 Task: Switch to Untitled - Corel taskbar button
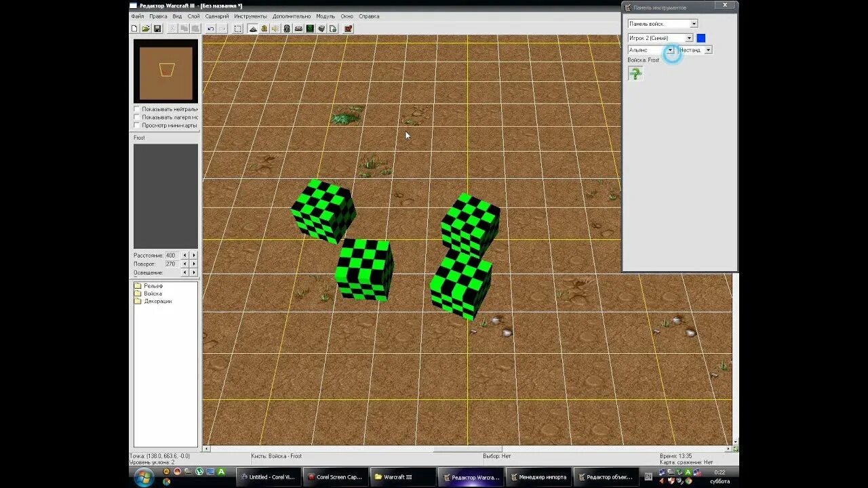click(x=268, y=476)
